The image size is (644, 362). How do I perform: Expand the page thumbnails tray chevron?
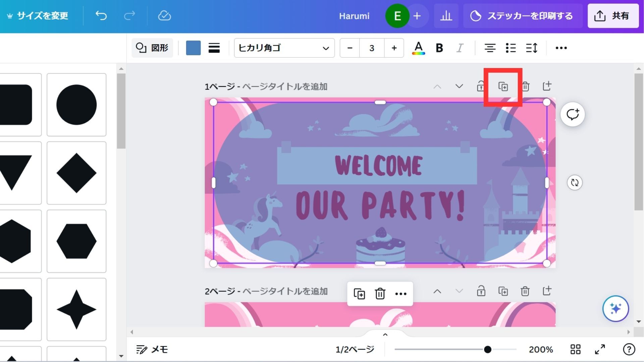pos(385,335)
